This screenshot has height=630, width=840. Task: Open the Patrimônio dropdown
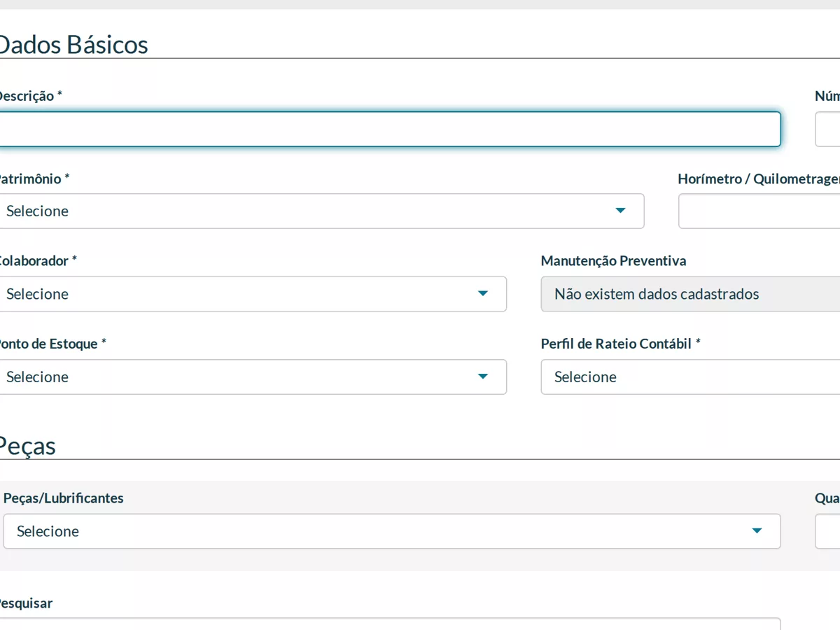pyautogui.click(x=321, y=211)
